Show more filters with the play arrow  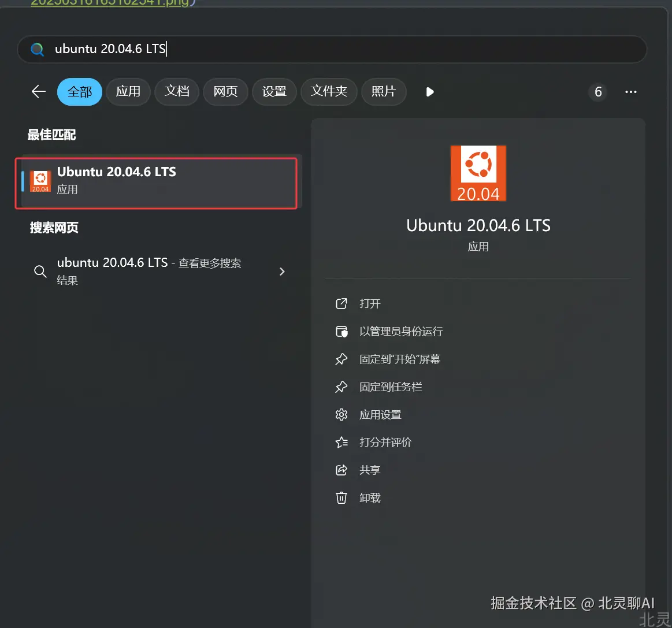tap(430, 92)
